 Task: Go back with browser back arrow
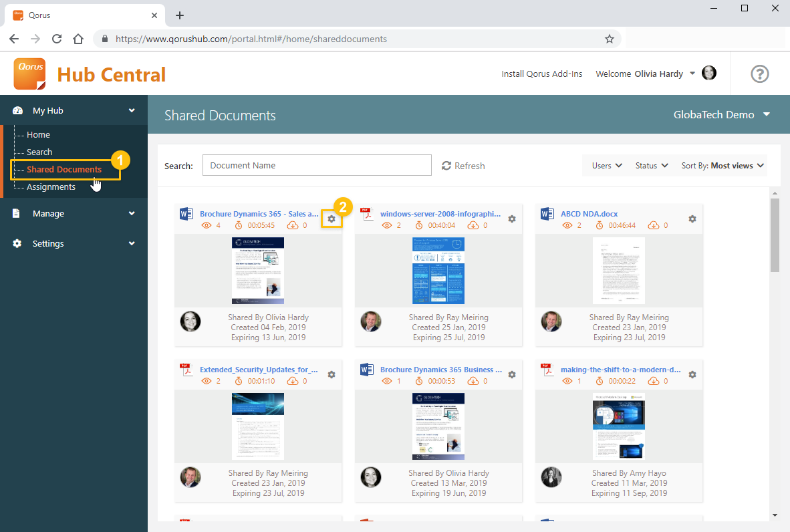(14, 39)
